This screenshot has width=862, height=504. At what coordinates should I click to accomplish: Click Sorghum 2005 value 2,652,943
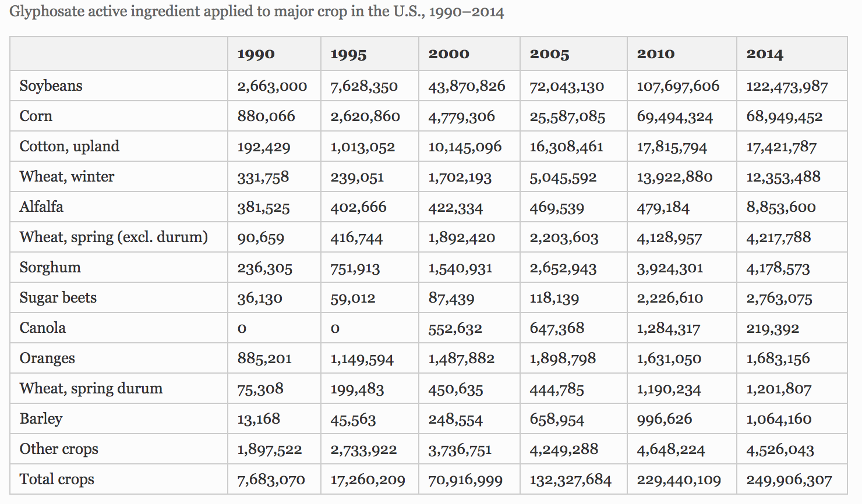pyautogui.click(x=563, y=268)
